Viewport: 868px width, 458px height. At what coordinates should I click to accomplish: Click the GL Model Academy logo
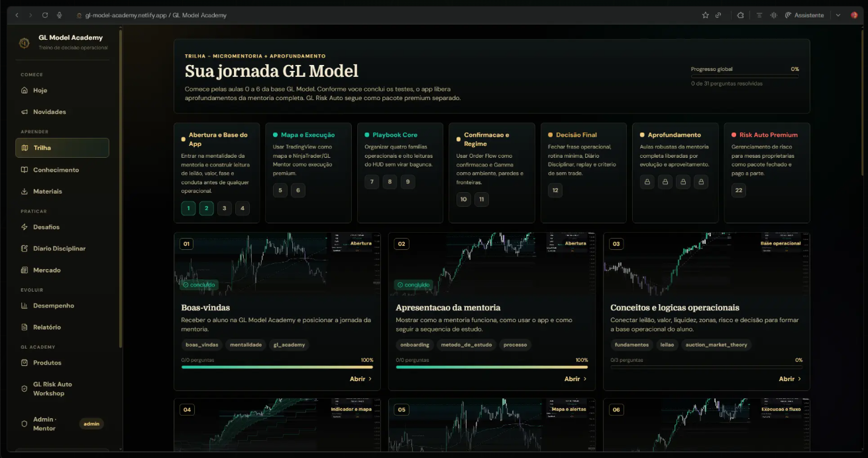pyautogui.click(x=25, y=43)
